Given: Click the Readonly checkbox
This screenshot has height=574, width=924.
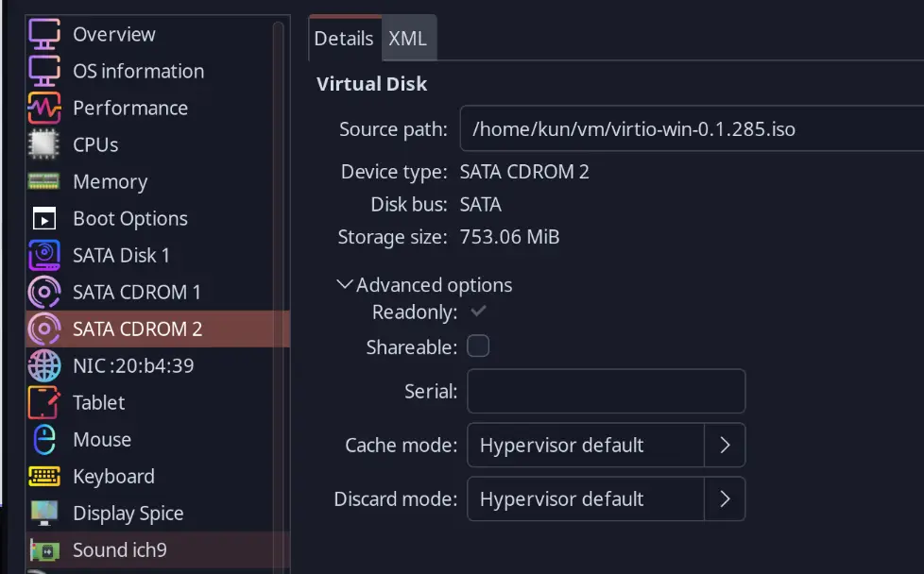Looking at the screenshot, I should (x=480, y=312).
